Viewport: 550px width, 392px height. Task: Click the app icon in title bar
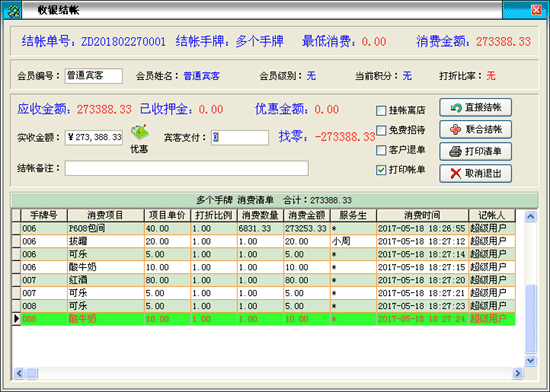[x=13, y=11]
